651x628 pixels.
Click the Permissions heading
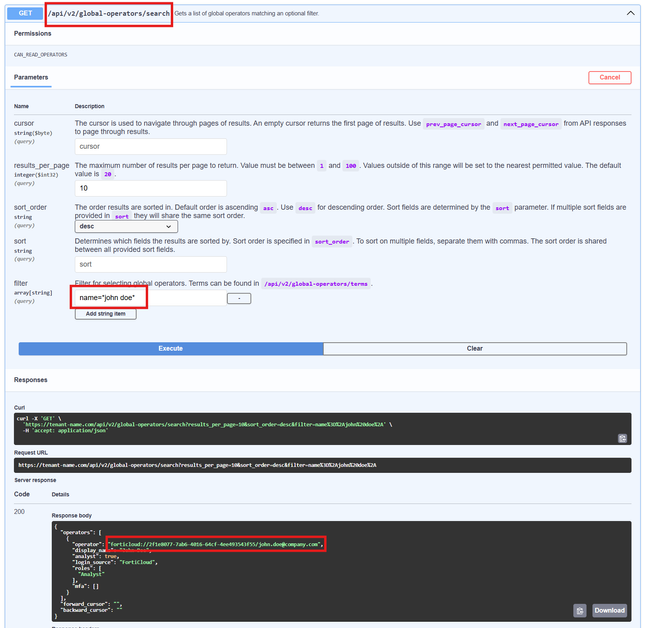tap(32, 34)
